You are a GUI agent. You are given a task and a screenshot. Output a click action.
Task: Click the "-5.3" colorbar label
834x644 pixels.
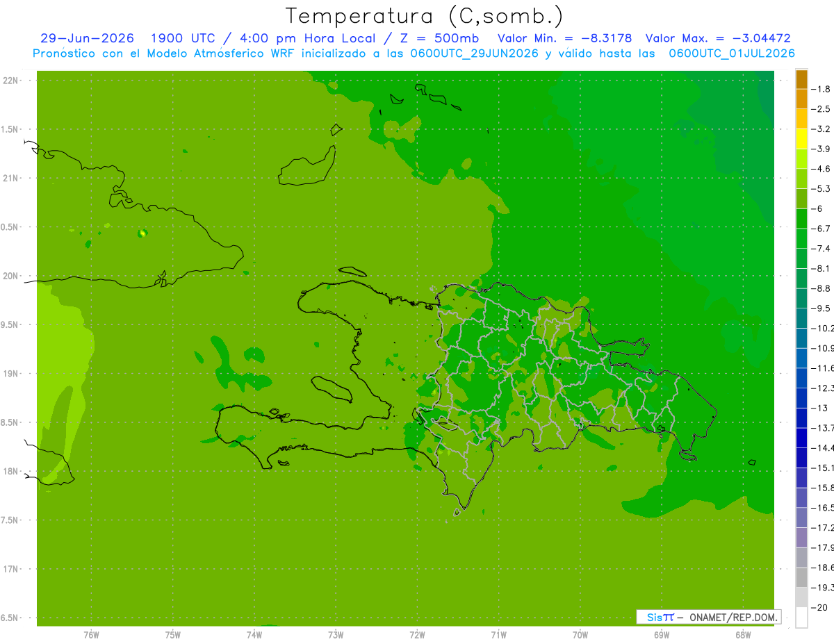click(821, 189)
